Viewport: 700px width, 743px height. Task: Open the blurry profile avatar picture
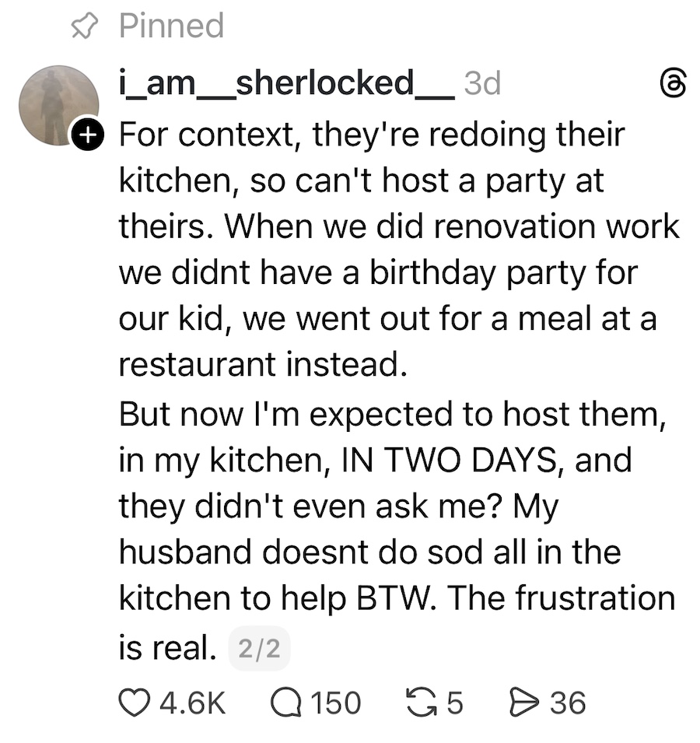(x=57, y=104)
